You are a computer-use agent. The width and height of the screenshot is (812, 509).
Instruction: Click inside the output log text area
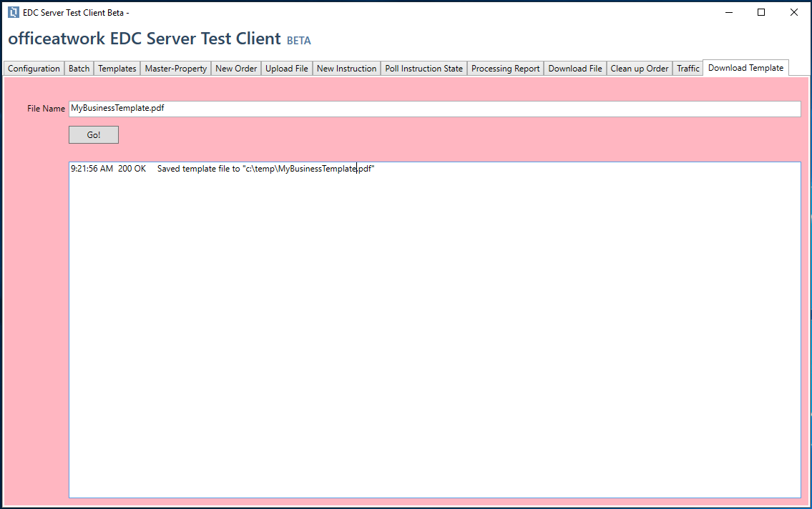(435, 330)
